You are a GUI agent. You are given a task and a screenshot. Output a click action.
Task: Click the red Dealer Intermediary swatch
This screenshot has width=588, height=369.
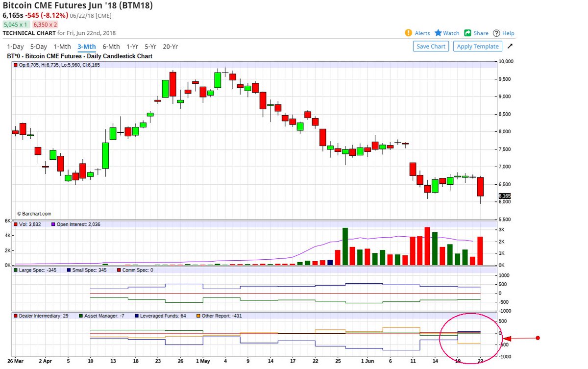(x=16, y=316)
